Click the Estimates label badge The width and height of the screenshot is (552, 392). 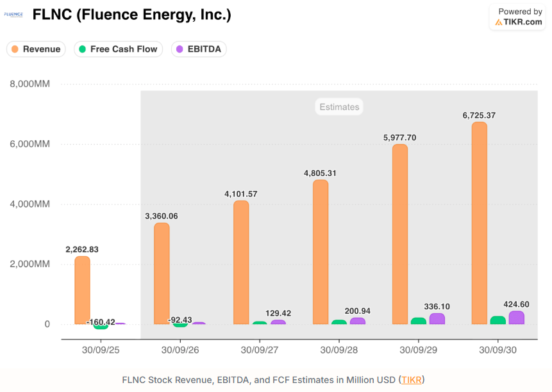coord(339,107)
